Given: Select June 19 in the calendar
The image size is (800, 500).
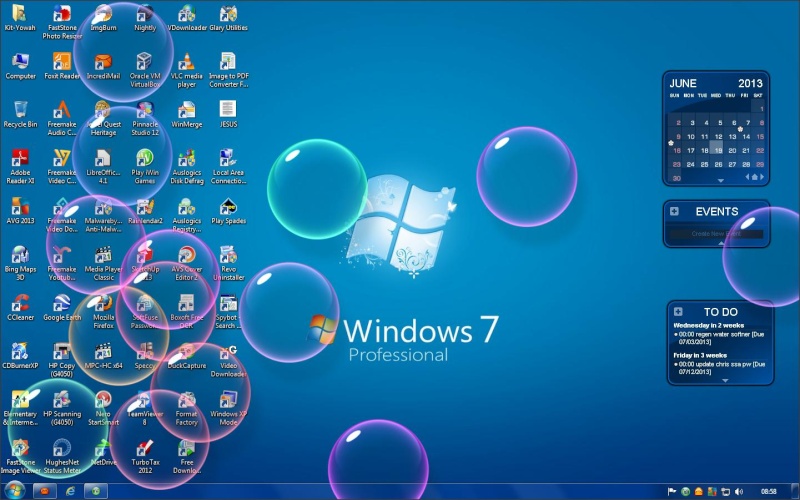Looking at the screenshot, I should point(718,151).
